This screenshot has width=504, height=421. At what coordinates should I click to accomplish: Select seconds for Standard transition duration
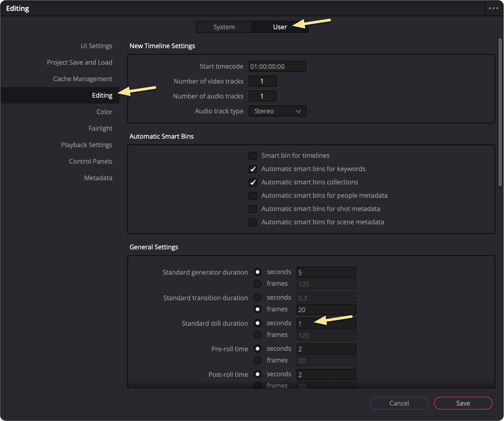pos(257,298)
